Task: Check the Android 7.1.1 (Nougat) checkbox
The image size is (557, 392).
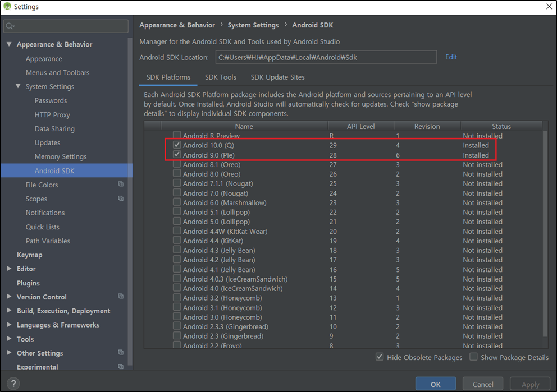Action: [177, 183]
